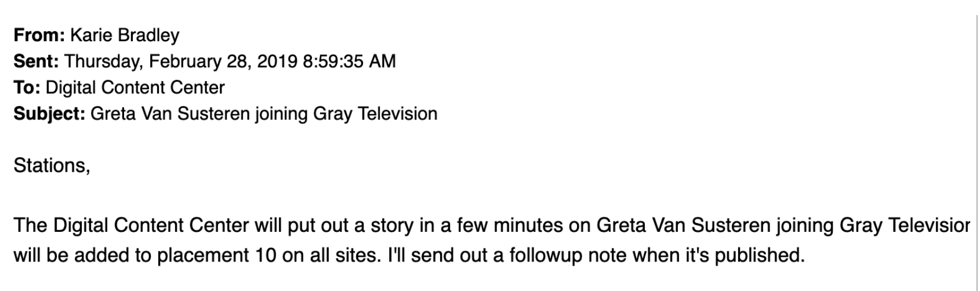
Task: Click the vertical divider line beside the message
Action: (977, 145)
